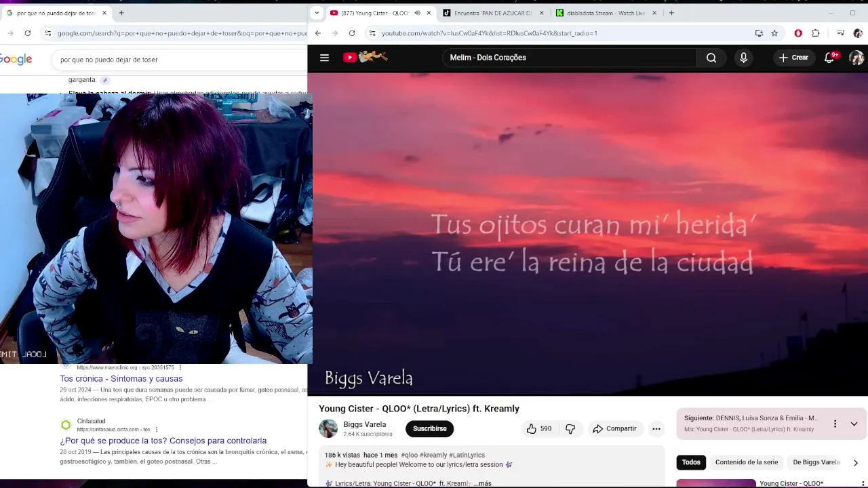Open the media control icon in the toolbar
Image resolution: width=868 pixels, height=488 pixels.
coord(841,33)
